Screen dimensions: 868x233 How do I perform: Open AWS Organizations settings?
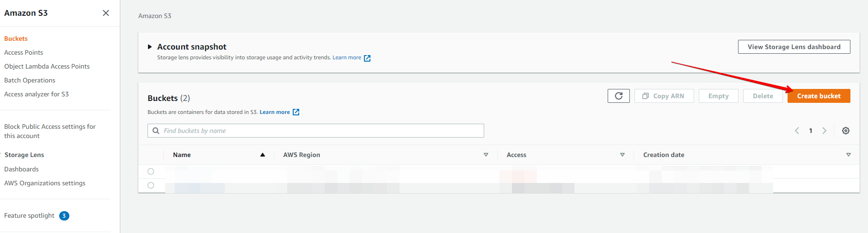(45, 183)
